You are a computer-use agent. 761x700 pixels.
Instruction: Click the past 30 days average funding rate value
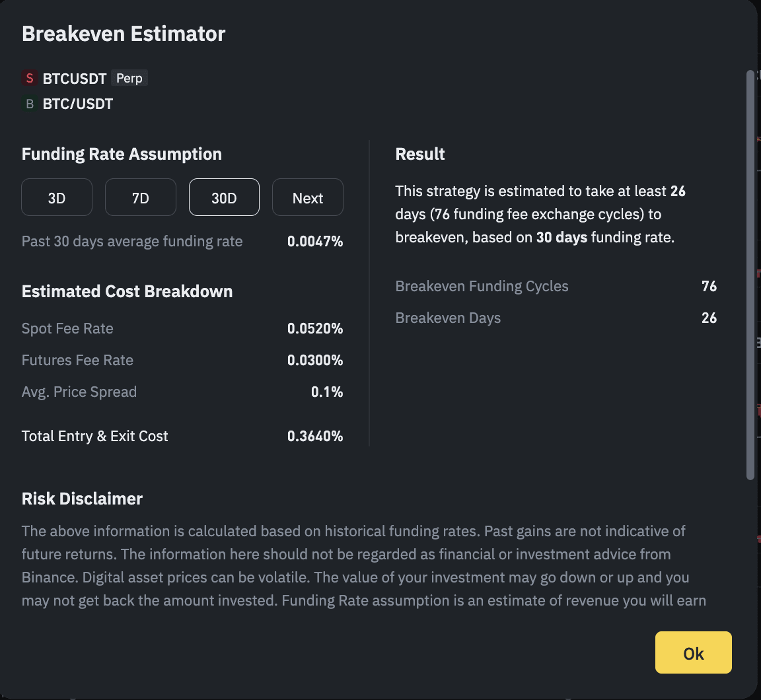pyautogui.click(x=315, y=241)
